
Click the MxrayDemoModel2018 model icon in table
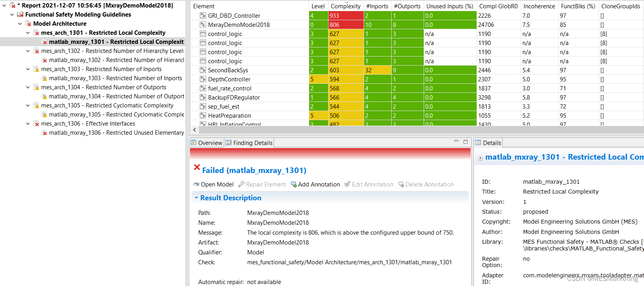[203, 24]
